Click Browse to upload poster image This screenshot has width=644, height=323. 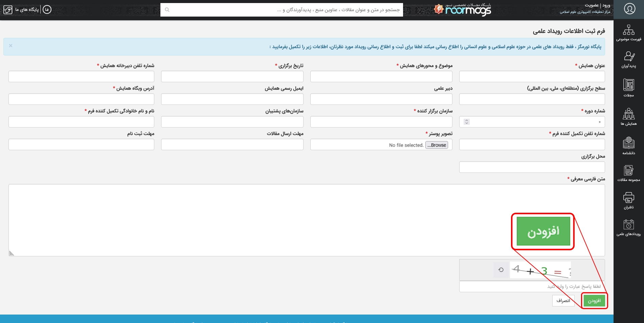tap(437, 145)
